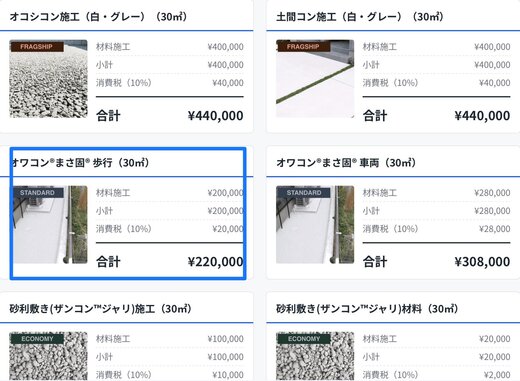This screenshot has width=520, height=381.
Task: Click the FRAGSHIP badge on 土間コン card
Action: click(x=303, y=47)
